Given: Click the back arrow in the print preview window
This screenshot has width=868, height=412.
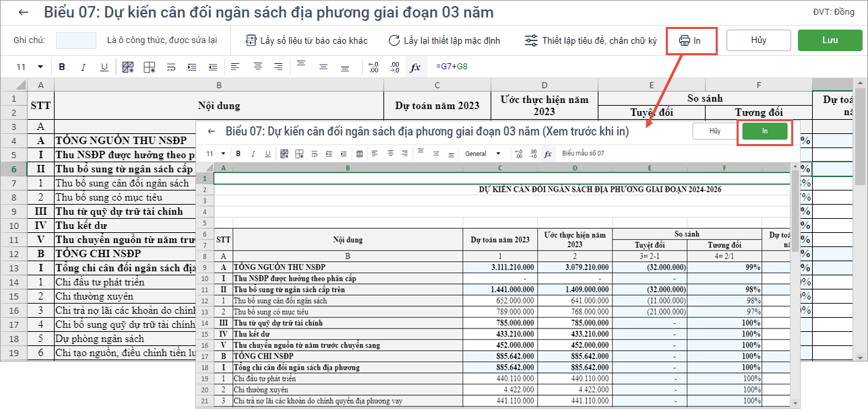Looking at the screenshot, I should click(212, 131).
